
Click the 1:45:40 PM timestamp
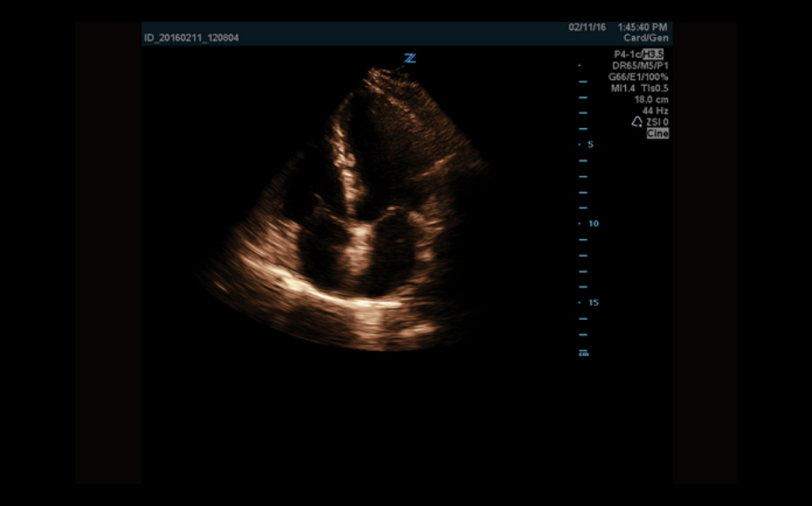click(643, 27)
